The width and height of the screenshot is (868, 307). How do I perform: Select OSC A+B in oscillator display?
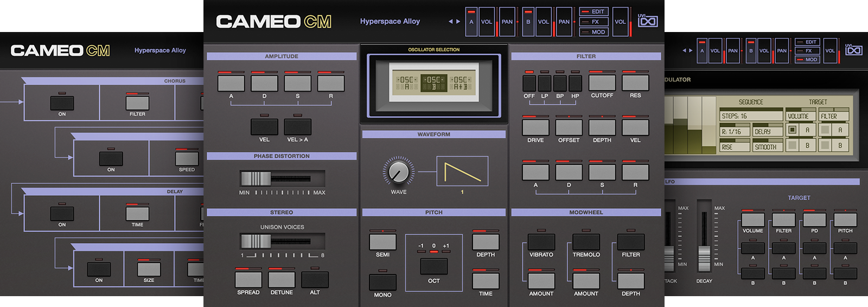click(x=461, y=83)
